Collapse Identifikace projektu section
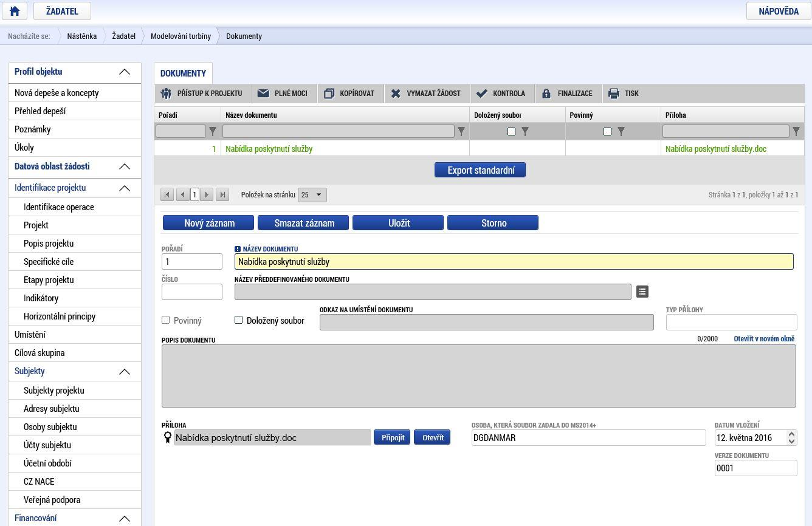The width and height of the screenshot is (812, 526). pyautogui.click(x=125, y=188)
